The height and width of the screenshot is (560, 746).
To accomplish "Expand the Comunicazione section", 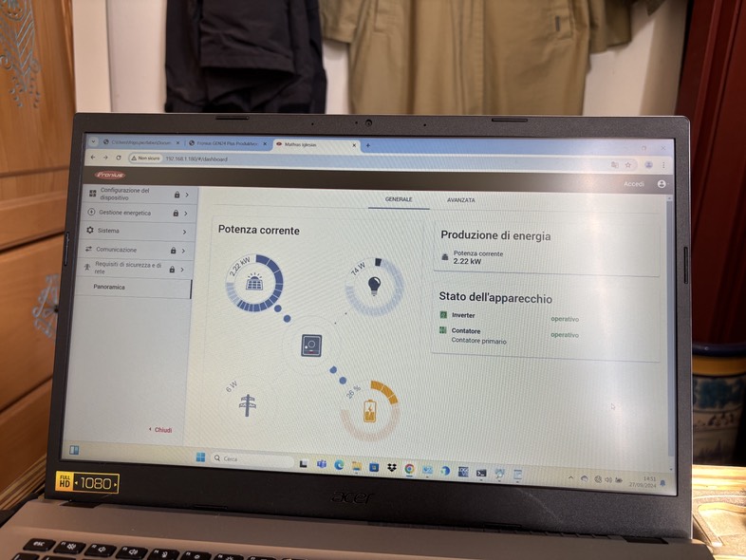I will [x=183, y=250].
